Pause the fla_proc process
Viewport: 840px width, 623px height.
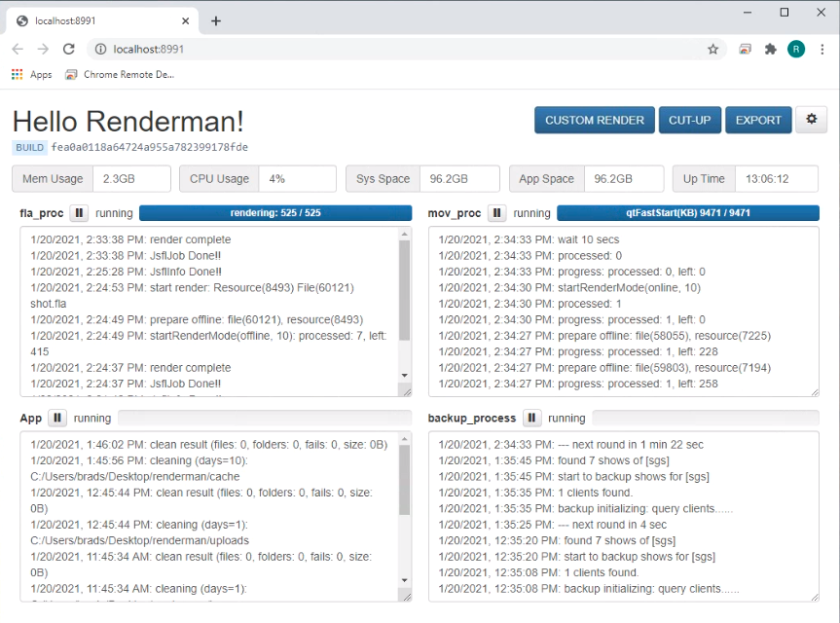click(x=79, y=213)
